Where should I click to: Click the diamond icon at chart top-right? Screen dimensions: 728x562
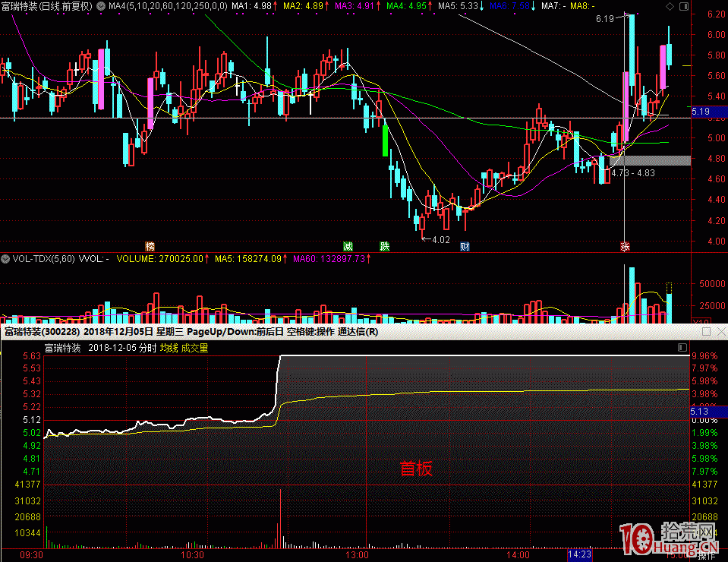(669, 6)
